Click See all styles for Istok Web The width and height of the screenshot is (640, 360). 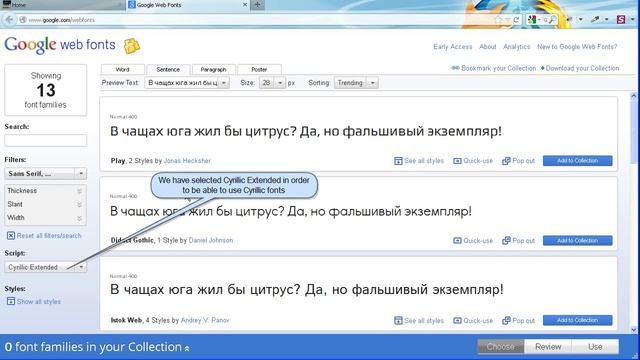(x=419, y=320)
